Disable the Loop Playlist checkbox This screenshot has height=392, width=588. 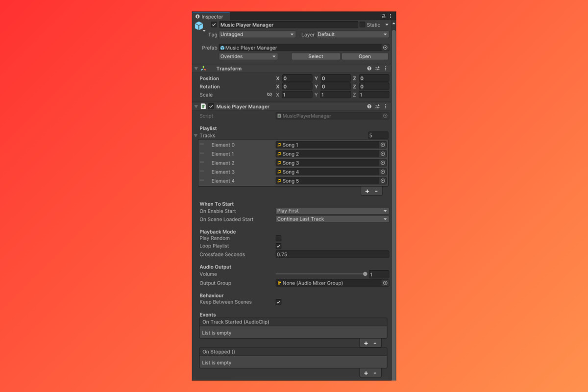(278, 245)
